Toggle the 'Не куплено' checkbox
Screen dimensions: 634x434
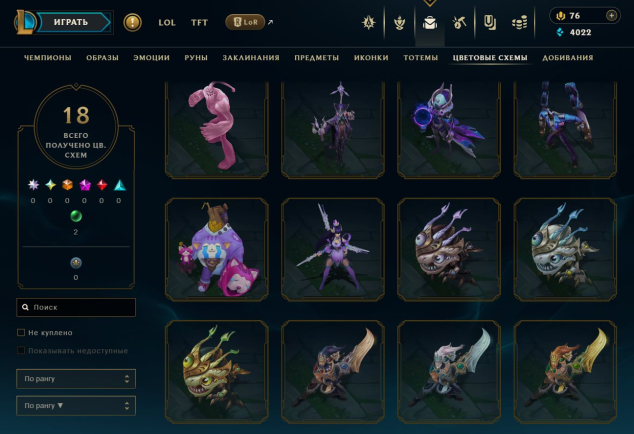pos(21,332)
